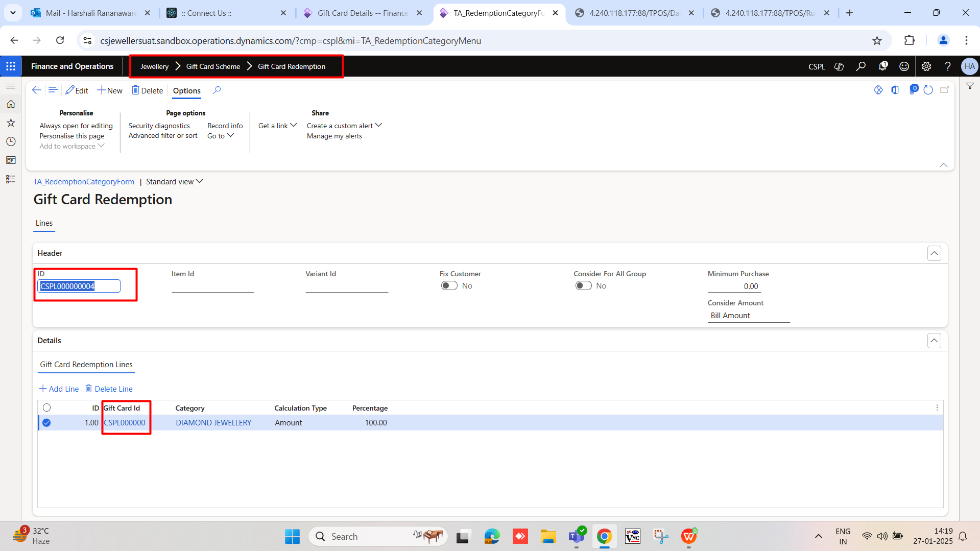Open the Go to dropdown
The image size is (980, 551).
(221, 136)
